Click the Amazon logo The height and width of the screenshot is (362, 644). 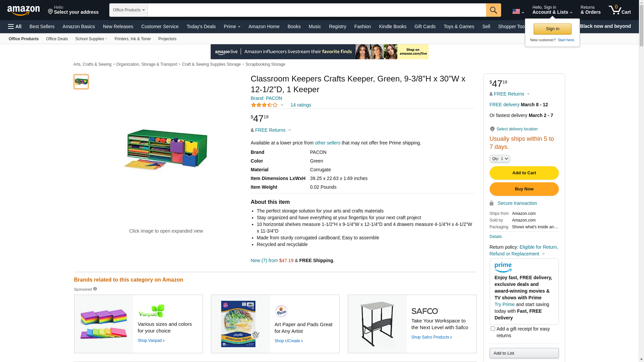click(x=23, y=10)
